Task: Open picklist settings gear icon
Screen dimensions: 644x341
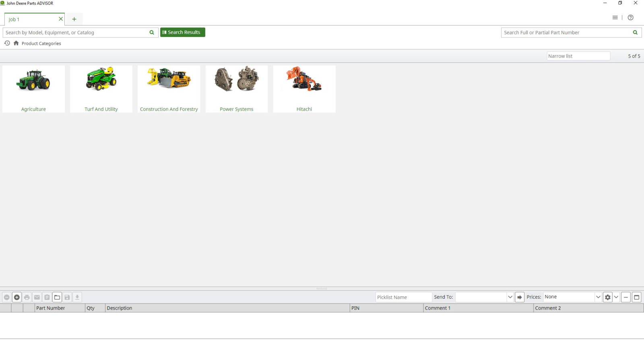Action: pos(608,297)
